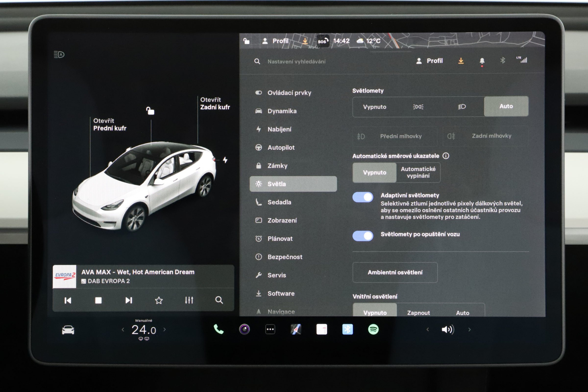
Task: Open the phone app icon
Action: click(x=219, y=329)
